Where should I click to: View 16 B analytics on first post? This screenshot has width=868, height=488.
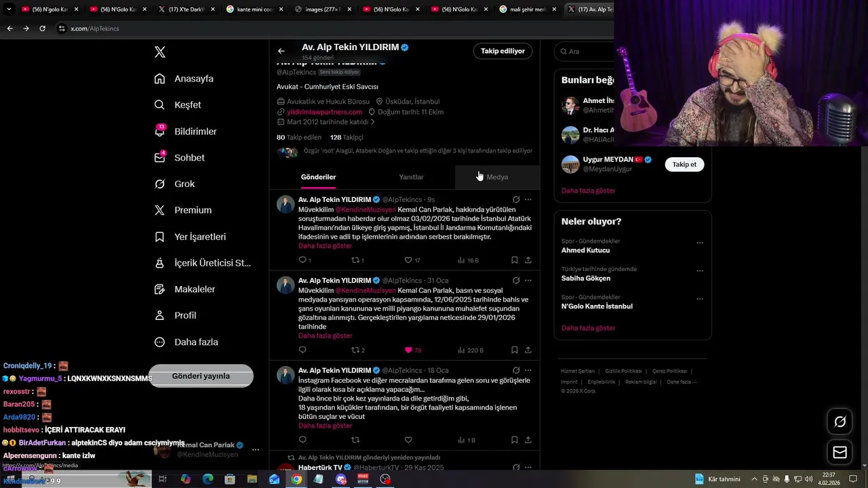click(468, 260)
